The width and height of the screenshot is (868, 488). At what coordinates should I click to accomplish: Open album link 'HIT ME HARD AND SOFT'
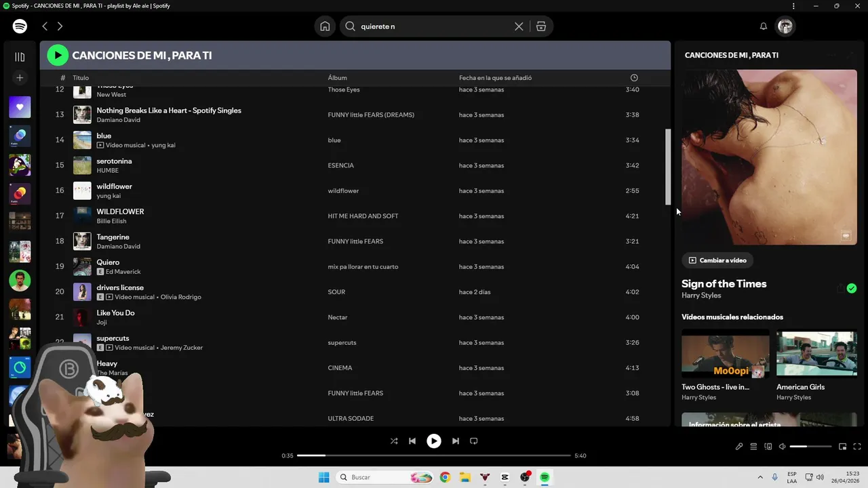tap(363, 216)
